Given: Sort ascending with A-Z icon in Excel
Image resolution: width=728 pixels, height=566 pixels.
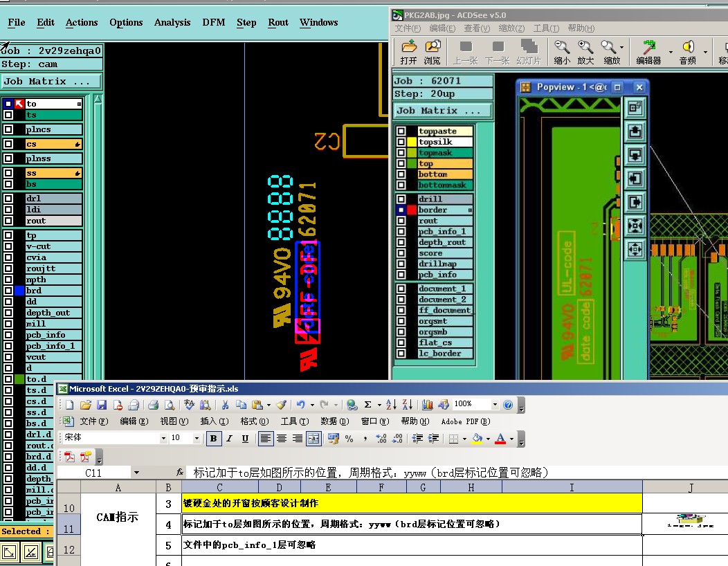Looking at the screenshot, I should point(391,405).
